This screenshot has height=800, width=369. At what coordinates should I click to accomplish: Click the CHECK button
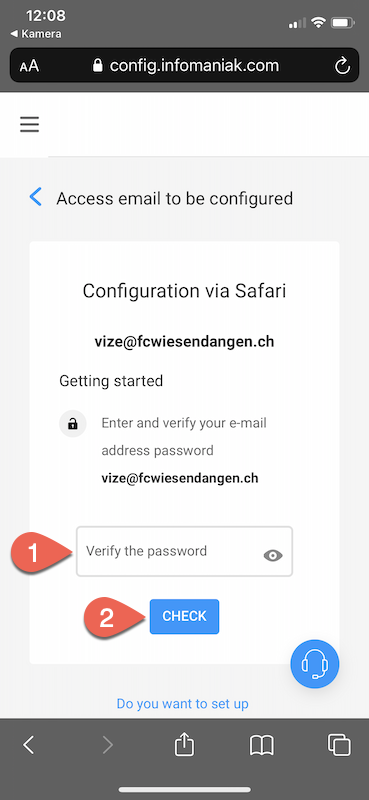pyautogui.click(x=184, y=616)
